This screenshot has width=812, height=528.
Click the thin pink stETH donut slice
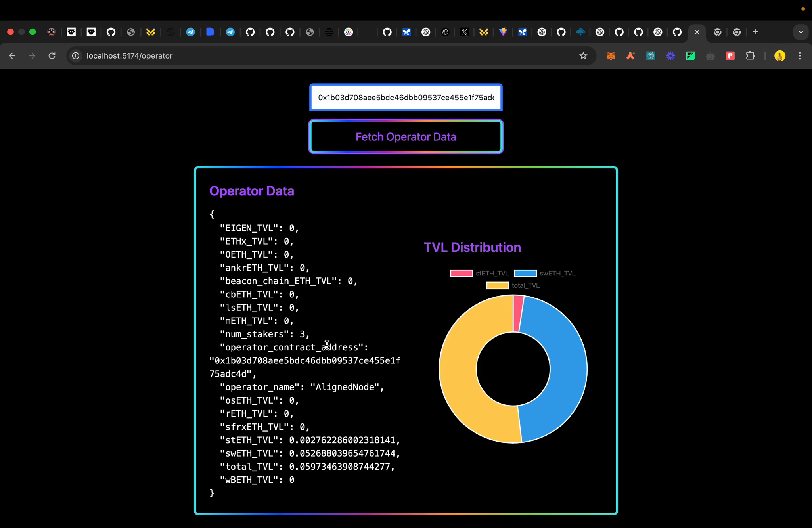tap(518, 313)
